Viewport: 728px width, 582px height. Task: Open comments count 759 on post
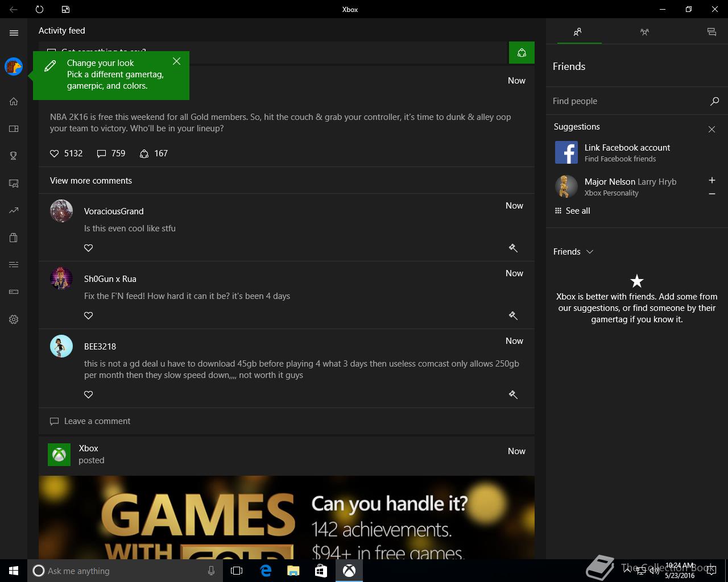[111, 153]
